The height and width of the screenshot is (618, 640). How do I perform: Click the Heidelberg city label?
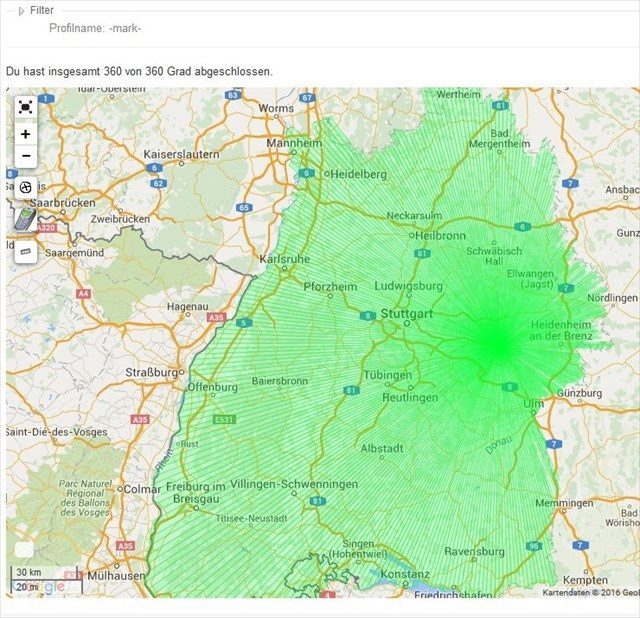click(358, 174)
